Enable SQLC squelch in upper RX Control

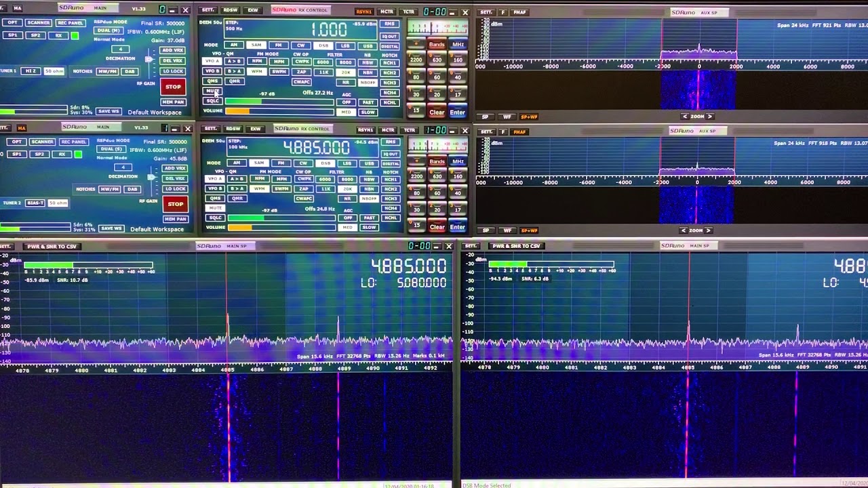click(x=213, y=101)
